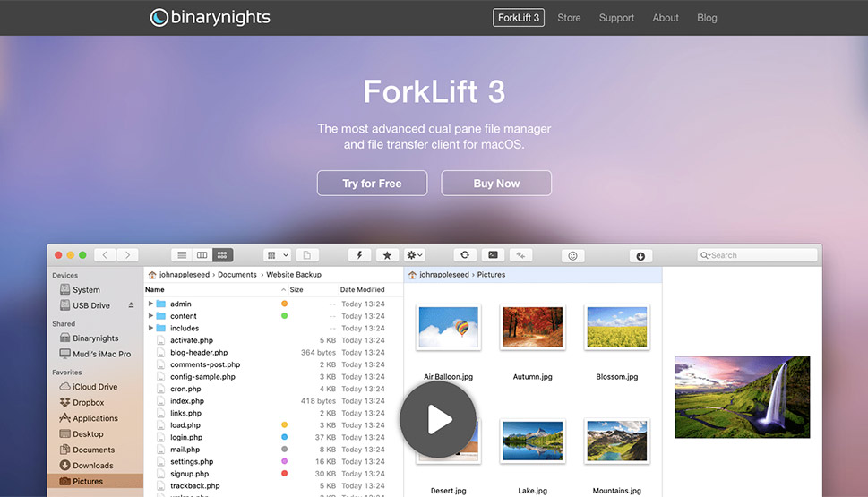Click the new file document icon

tap(306, 255)
